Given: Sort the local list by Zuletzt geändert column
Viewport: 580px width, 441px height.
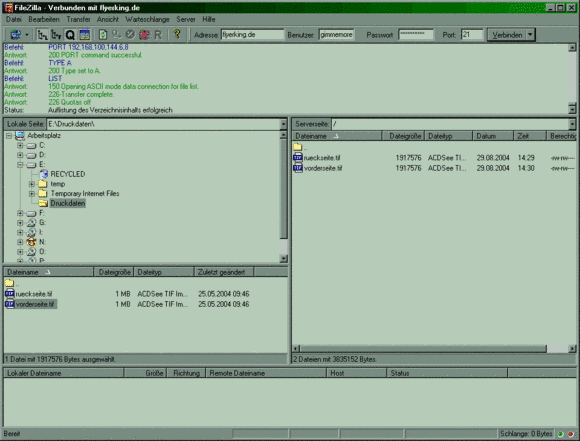Looking at the screenshot, I should [223, 272].
